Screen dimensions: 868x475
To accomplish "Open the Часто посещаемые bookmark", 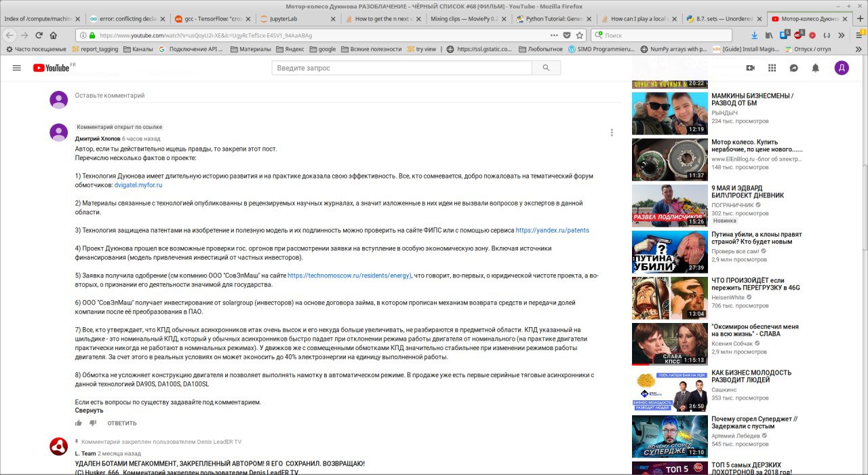I will tap(35, 49).
